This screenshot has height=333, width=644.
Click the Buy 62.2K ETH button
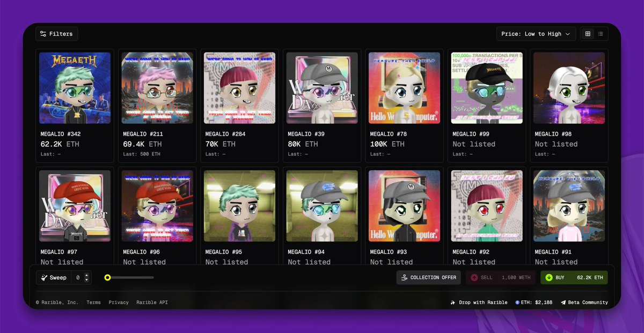click(x=574, y=277)
